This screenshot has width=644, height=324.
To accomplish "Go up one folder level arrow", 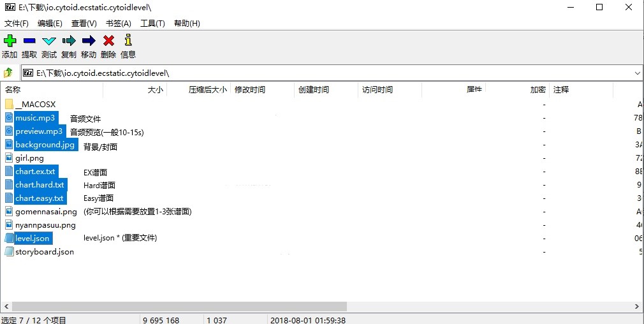I will (9, 73).
